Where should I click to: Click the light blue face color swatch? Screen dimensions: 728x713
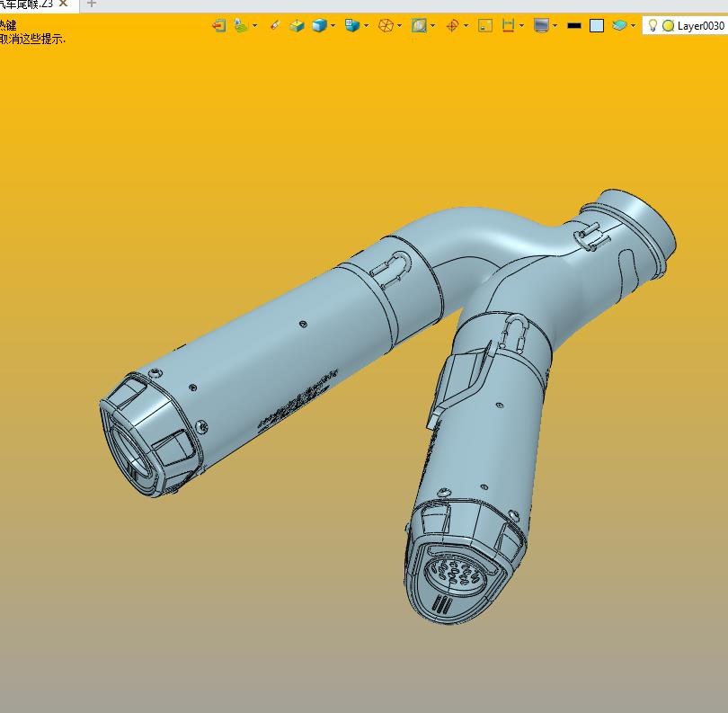click(597, 25)
